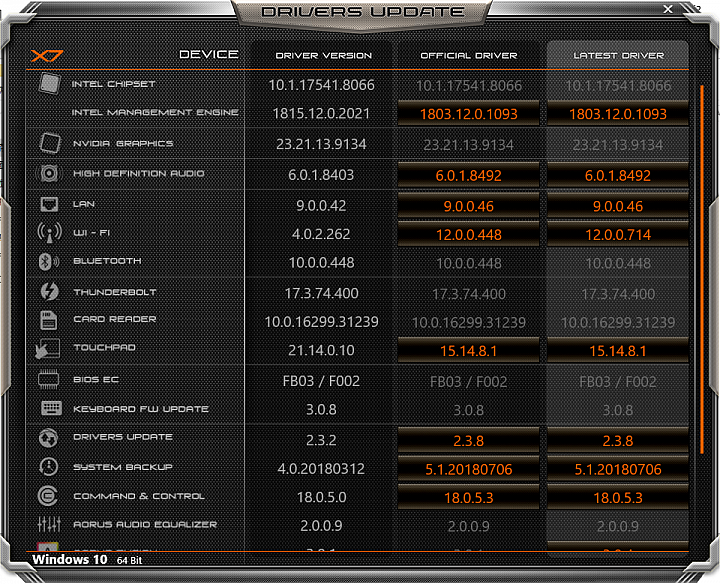
Task: Click installed Card Reader version 10.0.16299.31239
Action: pos(321,322)
